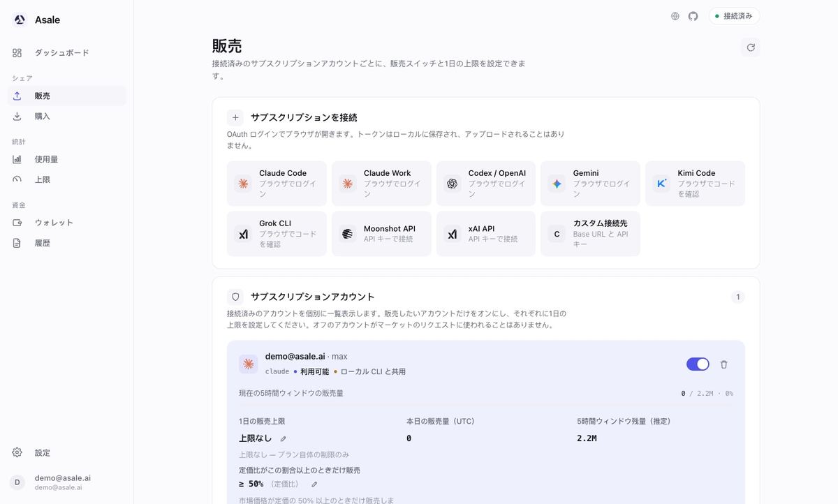Toggle selling switch for demo@asale.ai

click(698, 364)
